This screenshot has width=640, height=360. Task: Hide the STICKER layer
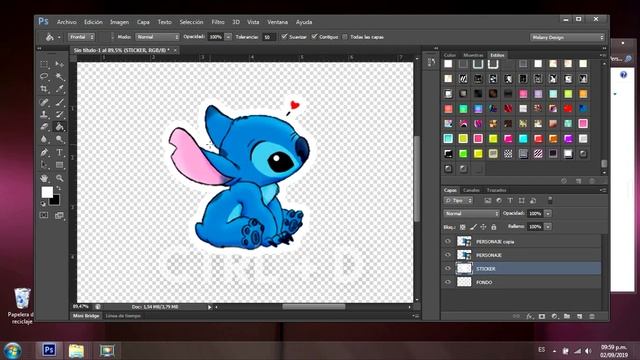[x=448, y=268]
